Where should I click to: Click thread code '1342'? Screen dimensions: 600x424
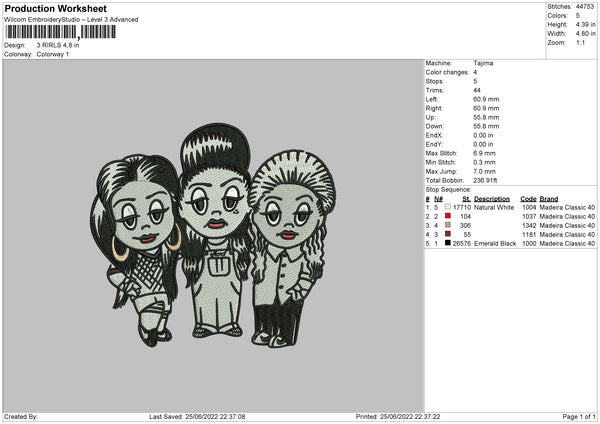[529, 225]
